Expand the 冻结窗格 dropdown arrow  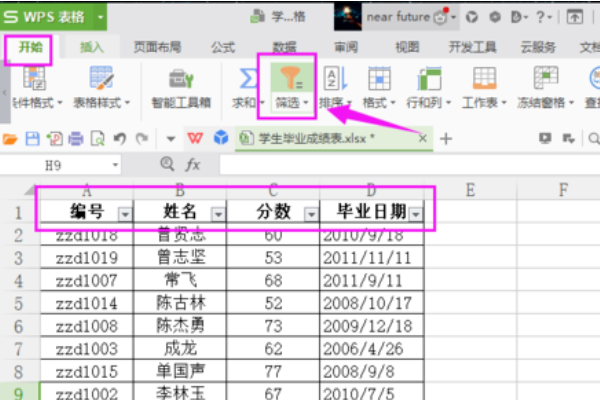point(571,103)
